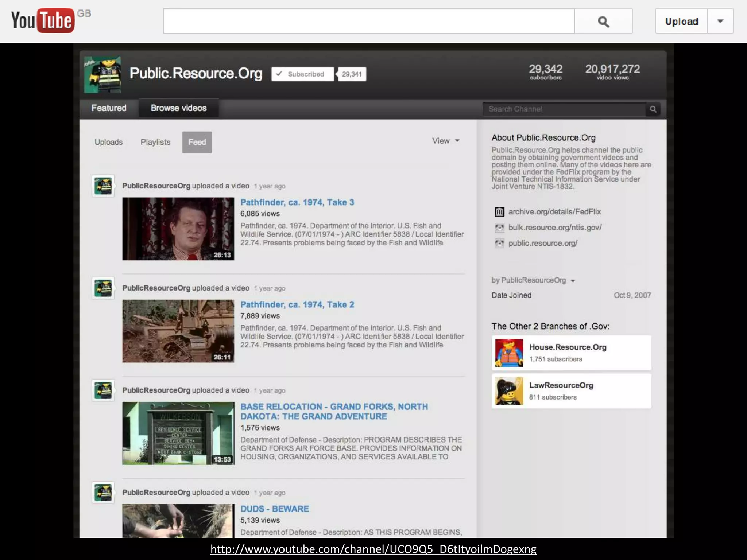Click the House.Resource.Org Lego avatar
Screen dimensions: 747x560
point(509,353)
